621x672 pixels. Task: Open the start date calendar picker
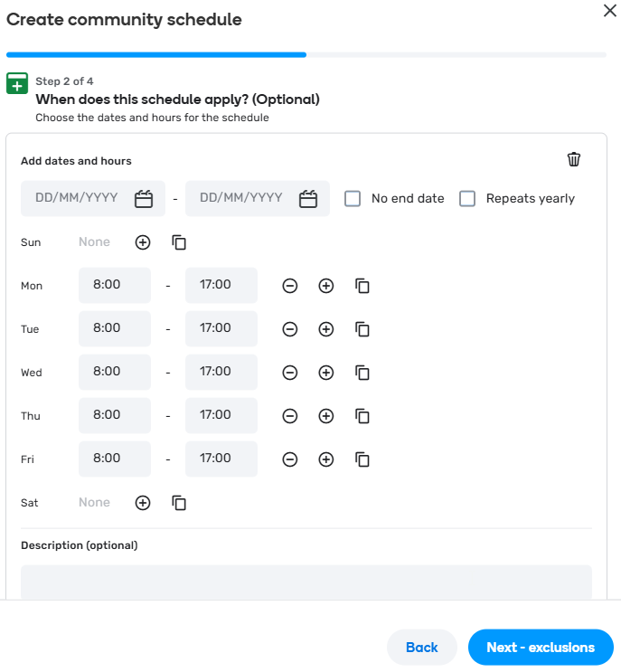tap(144, 199)
